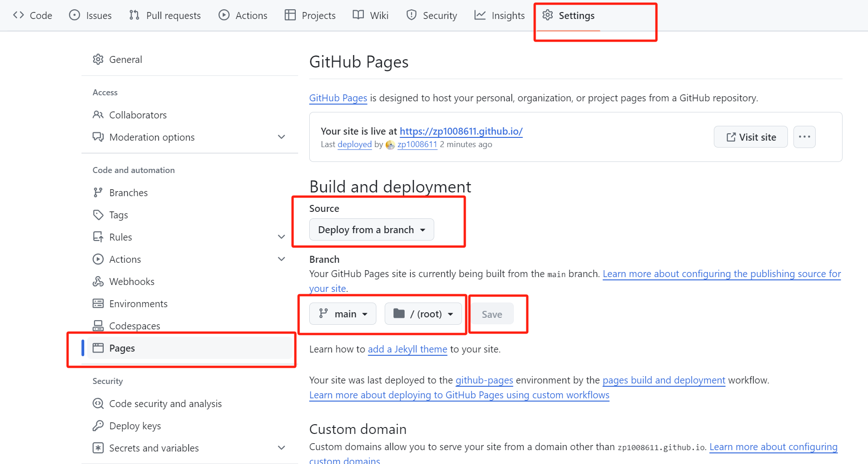Open the zp1008611 user link
The width and height of the screenshot is (868, 464).
point(417,144)
